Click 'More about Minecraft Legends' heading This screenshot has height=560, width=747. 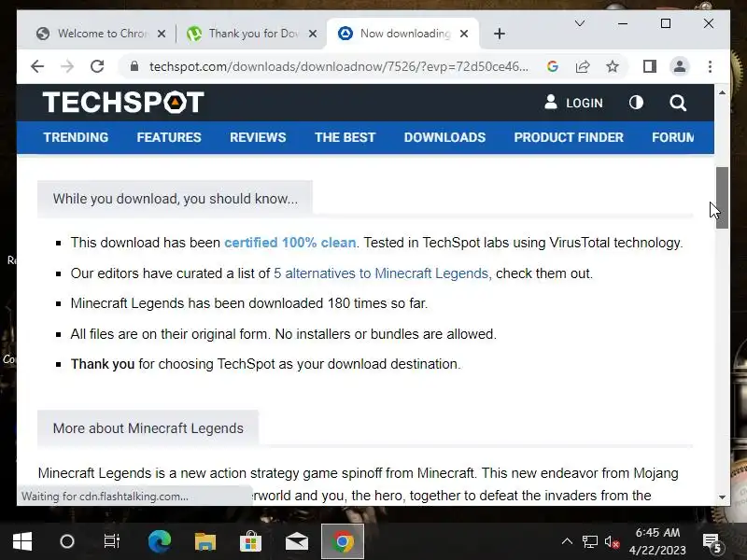148,428
